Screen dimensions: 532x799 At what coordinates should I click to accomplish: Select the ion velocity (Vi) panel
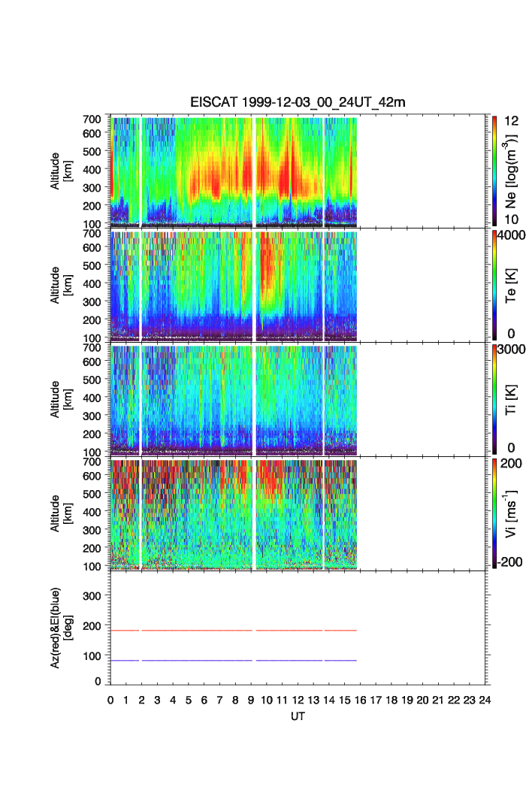point(233,514)
